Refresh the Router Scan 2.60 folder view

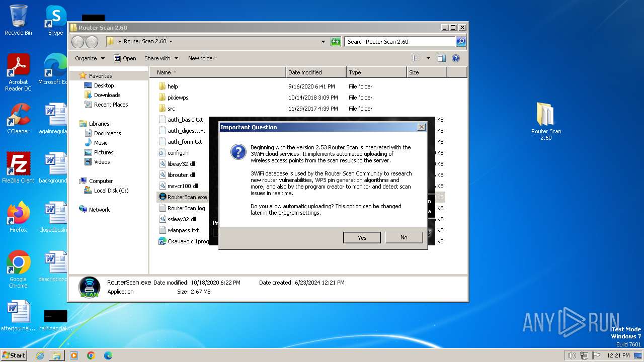click(x=336, y=42)
